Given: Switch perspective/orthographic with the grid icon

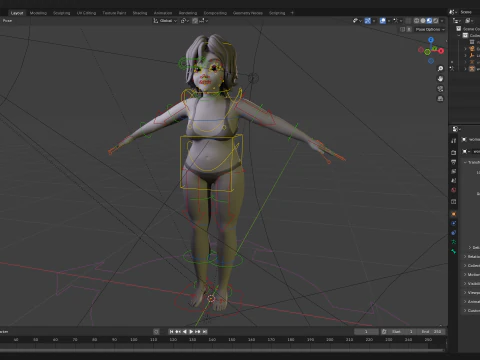Looking at the screenshot, I should [x=440, y=99].
